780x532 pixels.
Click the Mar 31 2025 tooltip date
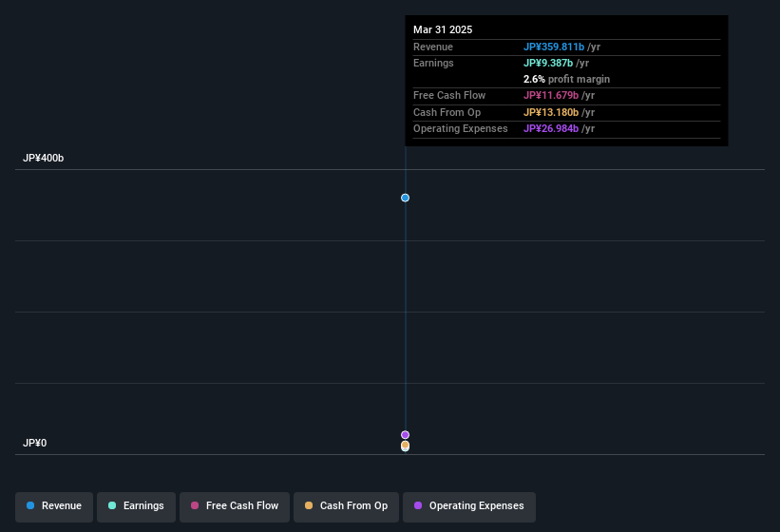click(443, 29)
